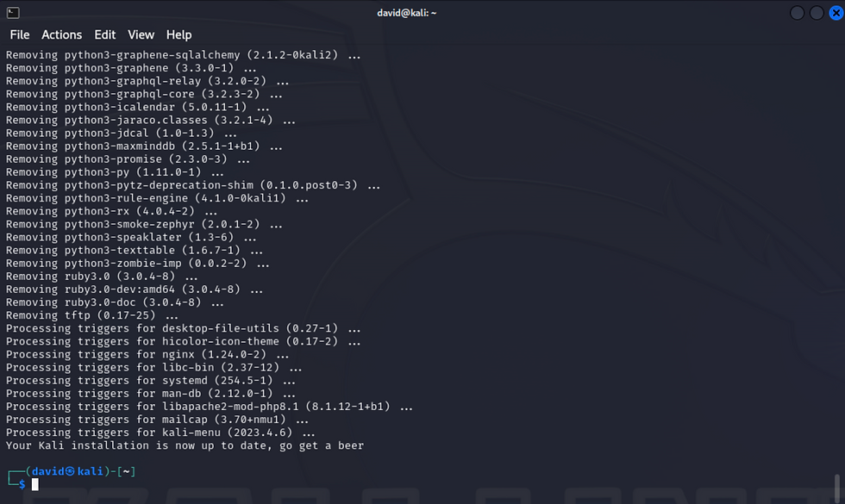Click the 'python3-icalendar' removal line

tap(137, 107)
